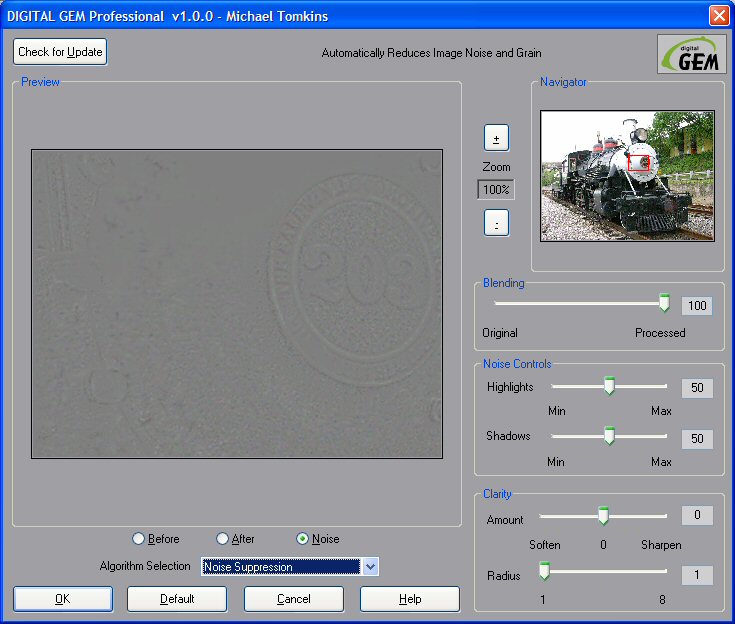735x624 pixels.
Task: Click the Clarity Amount value field
Action: [697, 516]
